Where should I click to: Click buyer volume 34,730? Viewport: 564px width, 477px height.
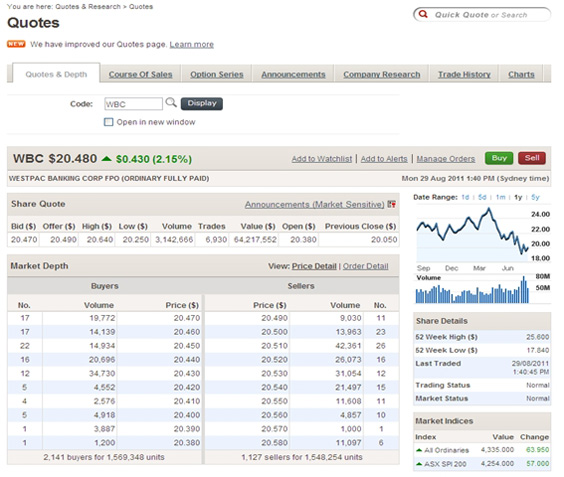[102, 373]
